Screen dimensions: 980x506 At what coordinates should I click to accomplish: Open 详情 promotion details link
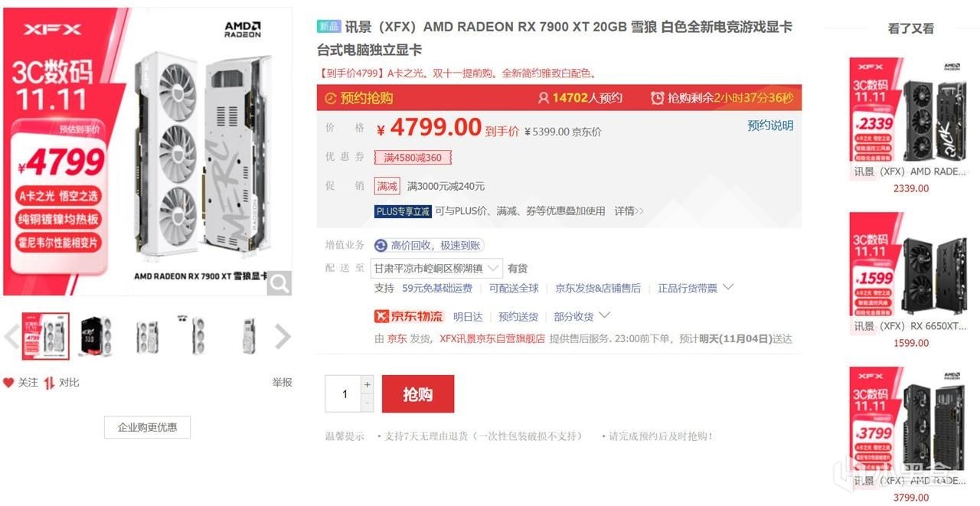click(x=629, y=211)
